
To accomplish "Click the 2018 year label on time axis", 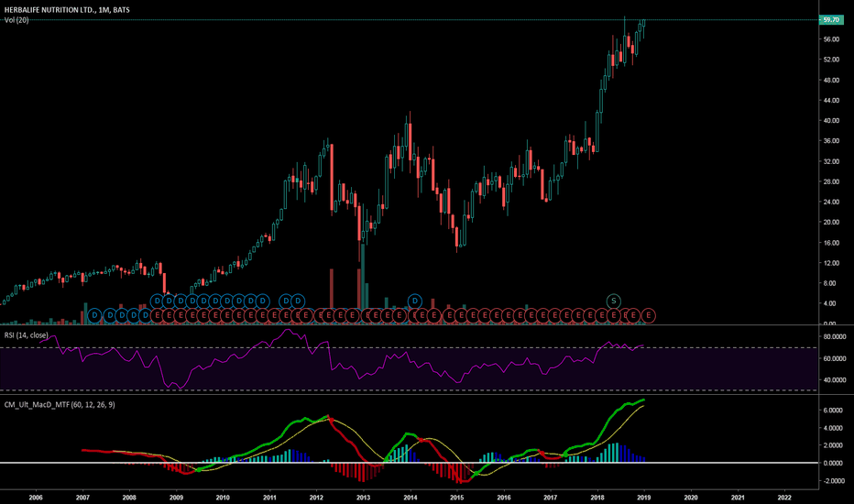I will 597,497.
